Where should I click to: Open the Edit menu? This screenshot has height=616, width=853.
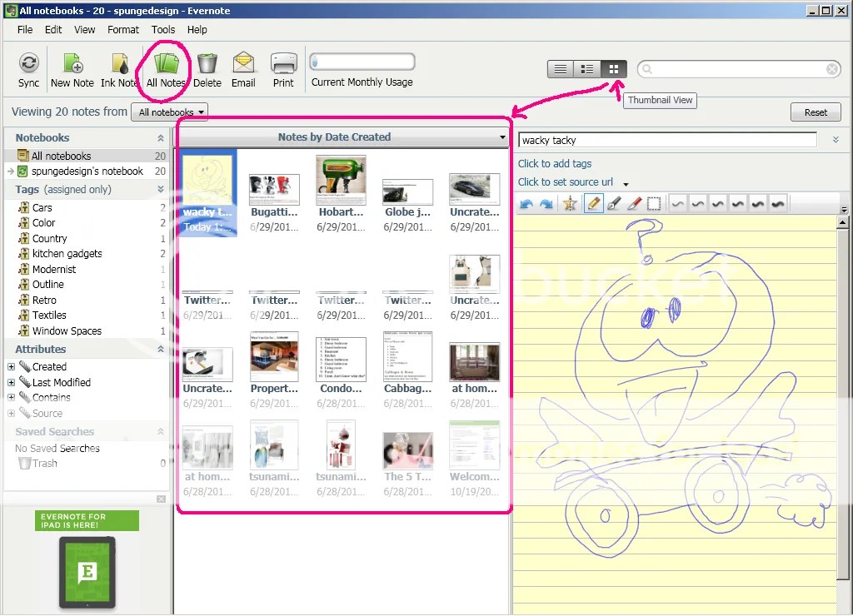(x=53, y=30)
